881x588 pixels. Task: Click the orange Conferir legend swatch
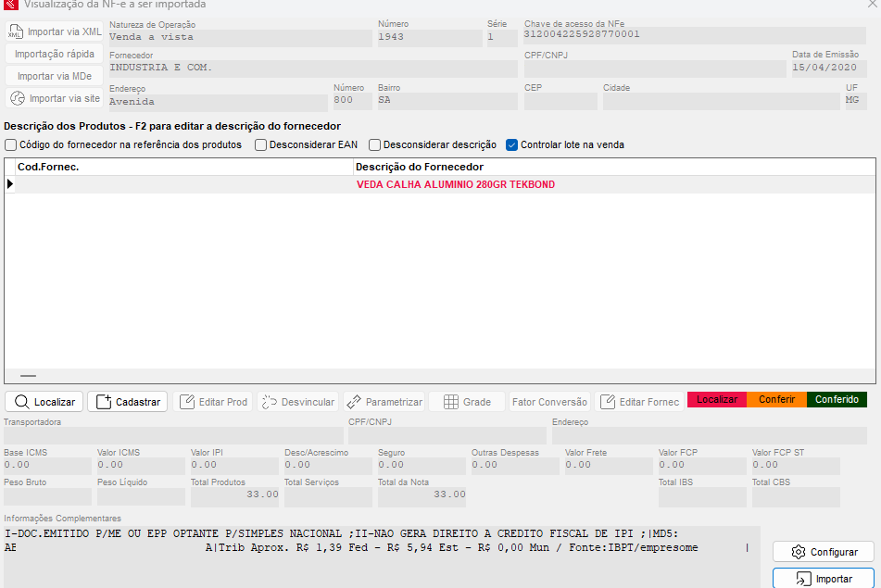point(776,400)
